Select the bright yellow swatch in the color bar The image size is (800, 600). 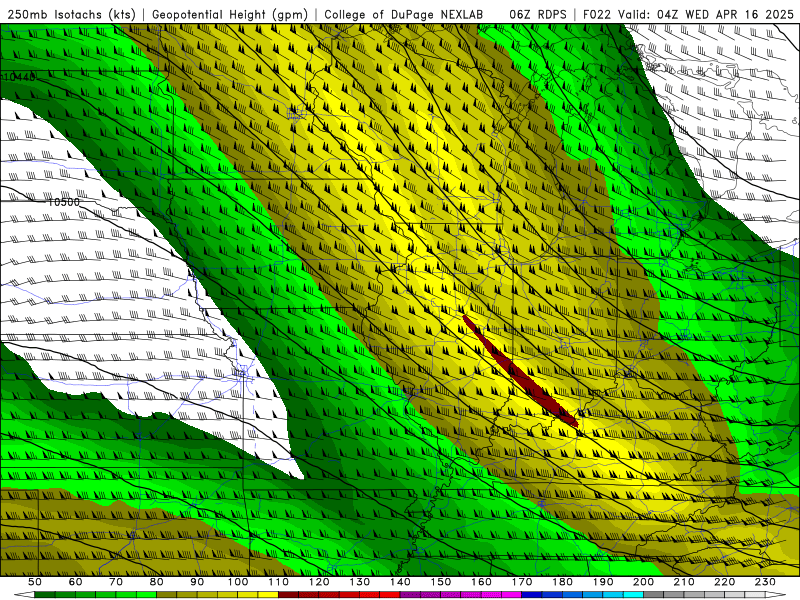point(268,595)
